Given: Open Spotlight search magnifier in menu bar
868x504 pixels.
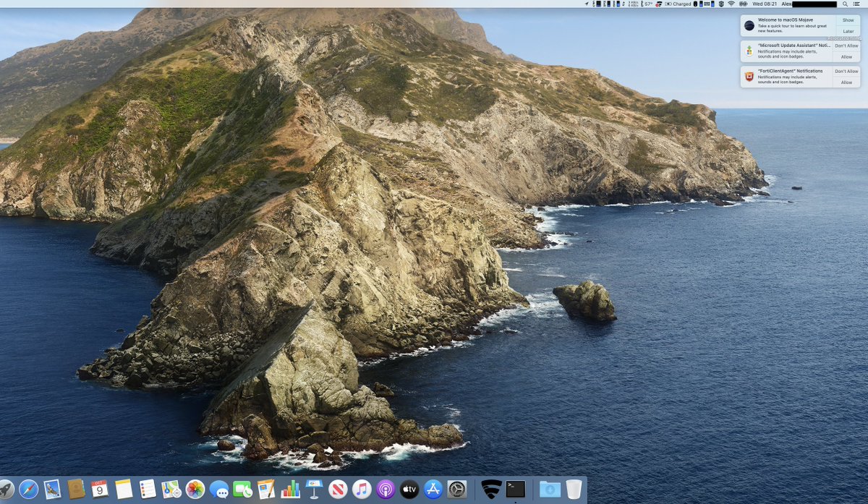Looking at the screenshot, I should click(845, 4).
